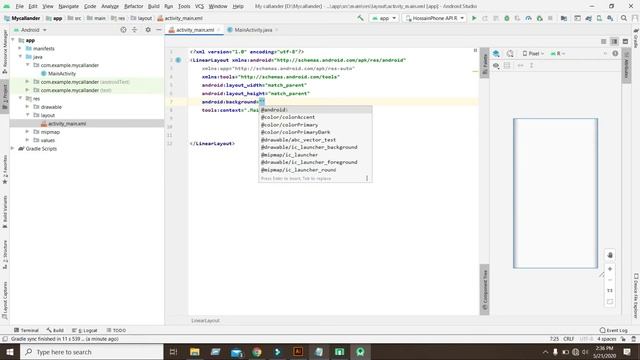The image size is (640, 360).
Task: Click the phone layout preview canvas
Action: 555,193
